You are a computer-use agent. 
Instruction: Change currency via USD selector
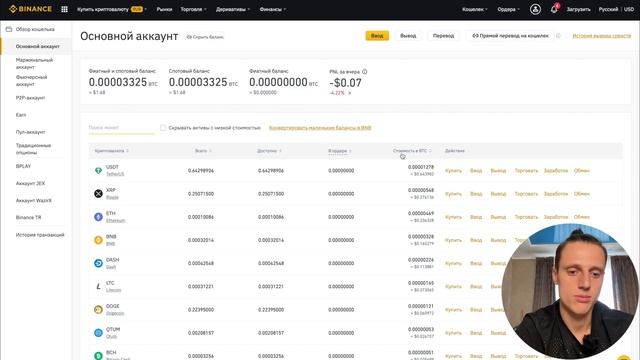coord(629,9)
